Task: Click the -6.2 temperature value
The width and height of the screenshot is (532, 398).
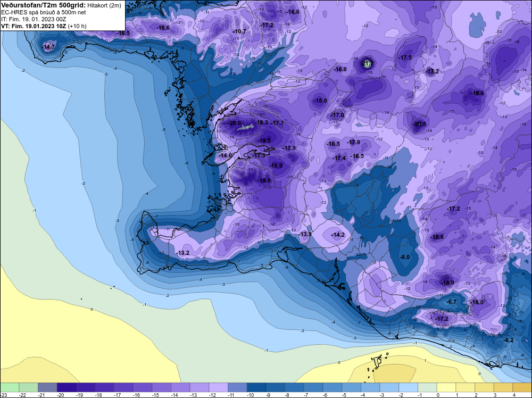Action: [x=509, y=340]
